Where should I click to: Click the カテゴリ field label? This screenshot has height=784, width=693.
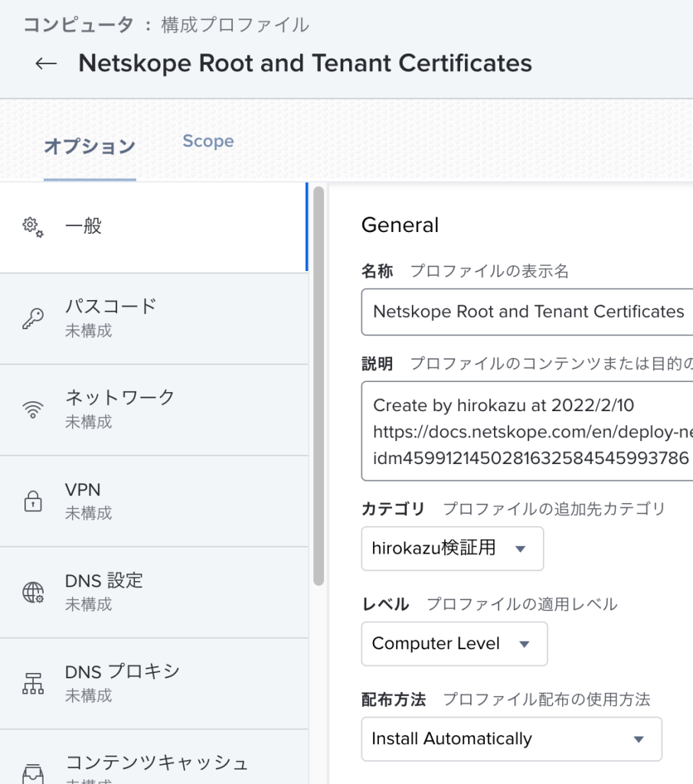[393, 508]
